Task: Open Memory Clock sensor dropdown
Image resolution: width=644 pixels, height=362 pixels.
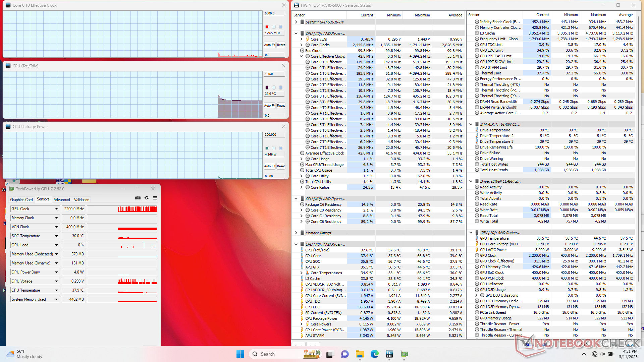Action: click(56, 218)
